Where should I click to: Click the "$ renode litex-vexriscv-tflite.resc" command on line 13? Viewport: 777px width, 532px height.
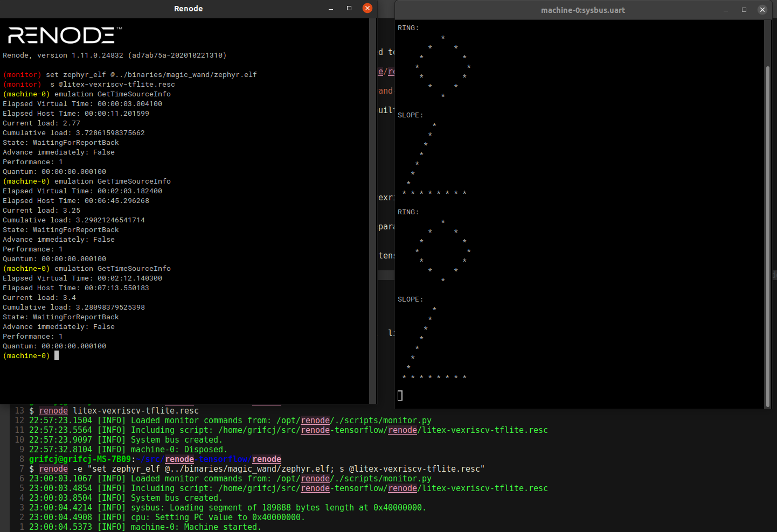(114, 411)
